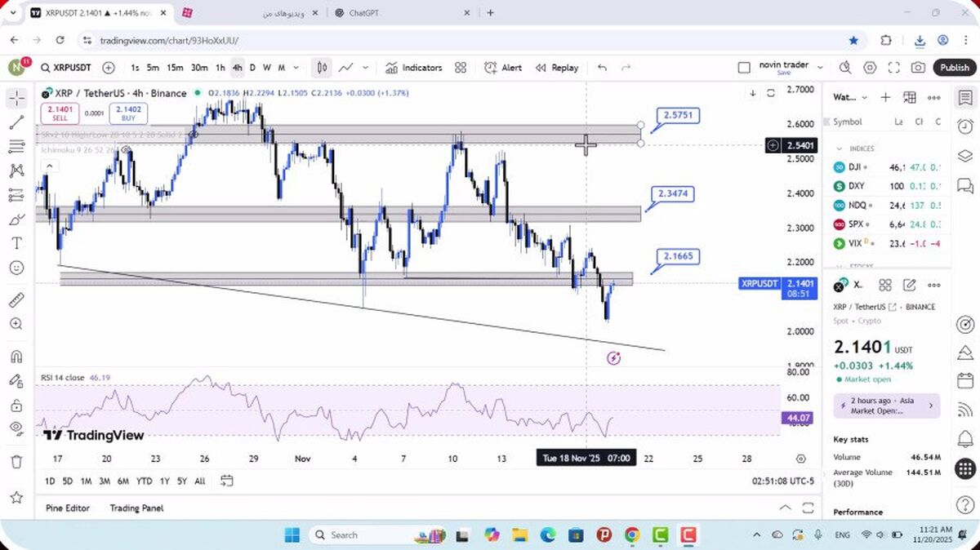
Task: Toggle lock all drawings
Action: tap(16, 405)
